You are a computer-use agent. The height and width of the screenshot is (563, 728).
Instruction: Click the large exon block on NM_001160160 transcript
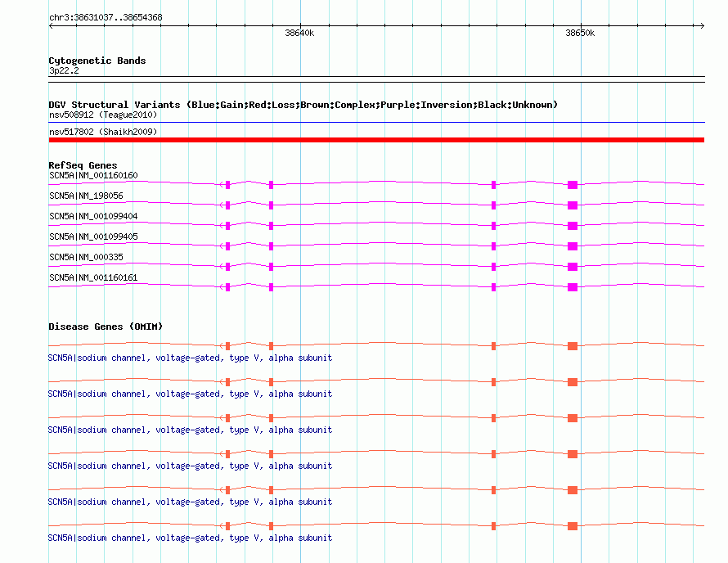(x=573, y=185)
